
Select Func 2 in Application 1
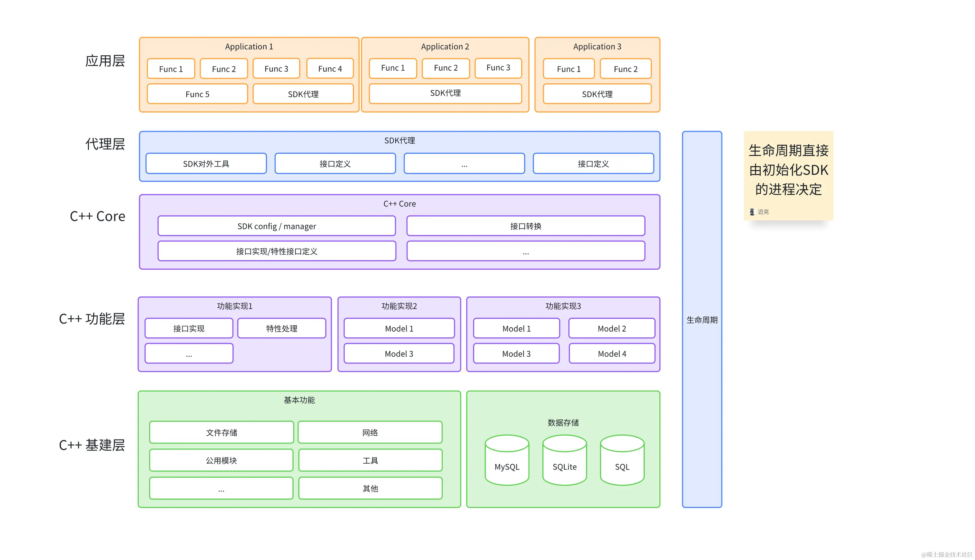pos(224,69)
